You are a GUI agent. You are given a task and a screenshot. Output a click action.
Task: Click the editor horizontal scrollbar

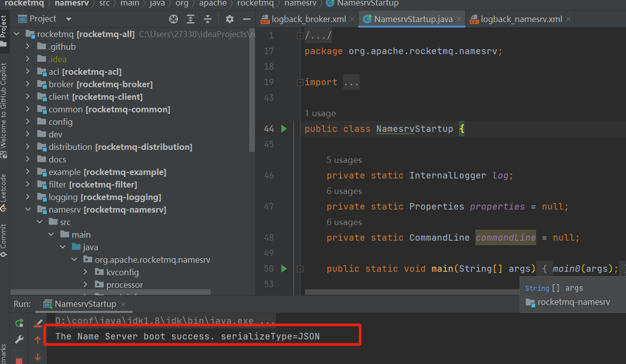point(411,292)
